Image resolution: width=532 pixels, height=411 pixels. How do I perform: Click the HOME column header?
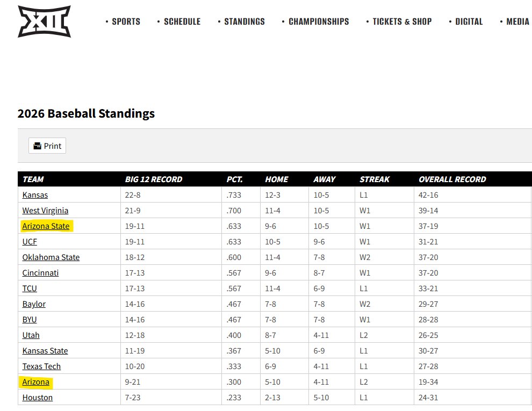pos(277,179)
